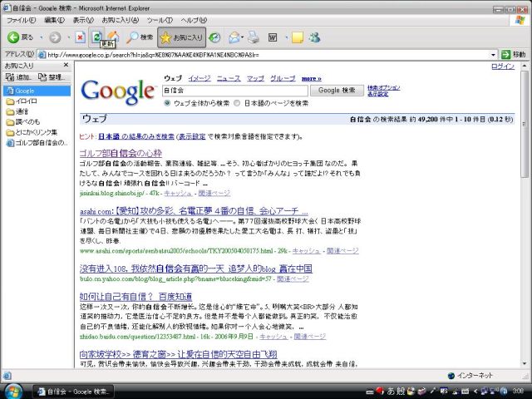Open the Forward button history dropdown arrow
Screen dimensions: 532x399
(x=68, y=37)
